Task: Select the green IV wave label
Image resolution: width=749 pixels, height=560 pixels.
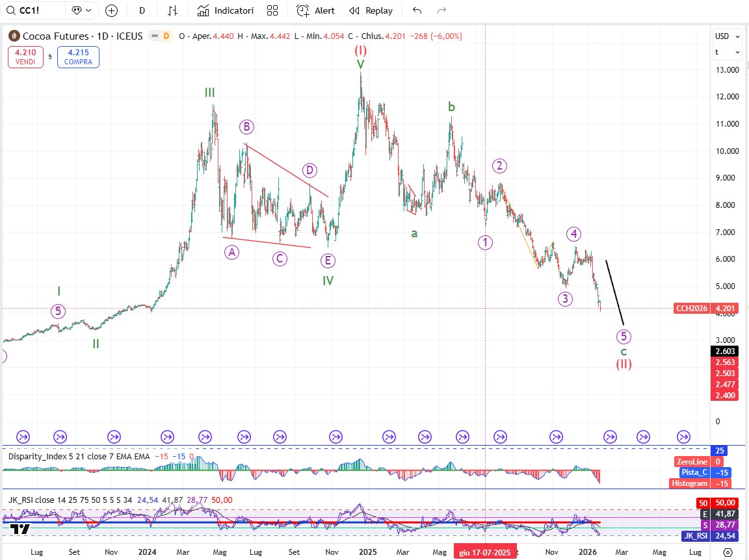Action: pos(328,281)
